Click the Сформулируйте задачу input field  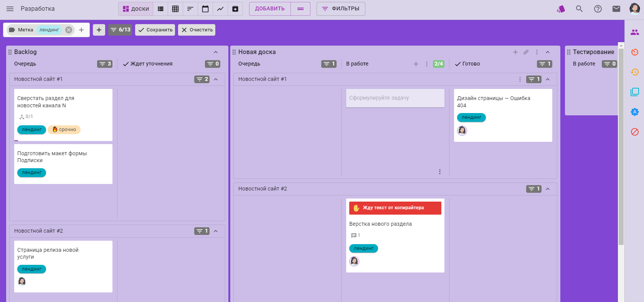(395, 98)
